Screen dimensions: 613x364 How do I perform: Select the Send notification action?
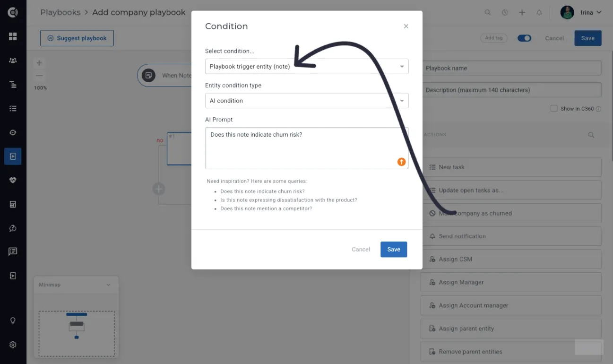tap(511, 236)
